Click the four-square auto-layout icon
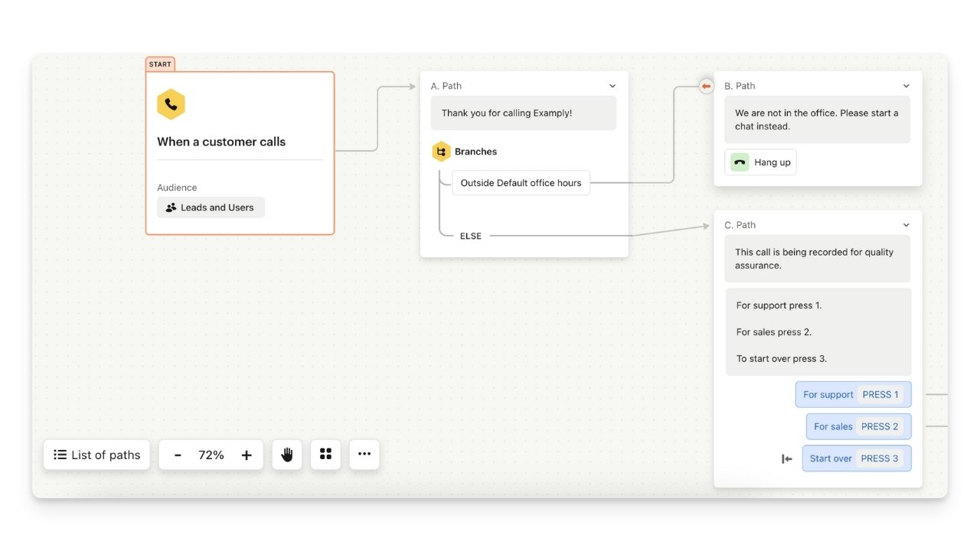This screenshot has width=980, height=551. [325, 455]
